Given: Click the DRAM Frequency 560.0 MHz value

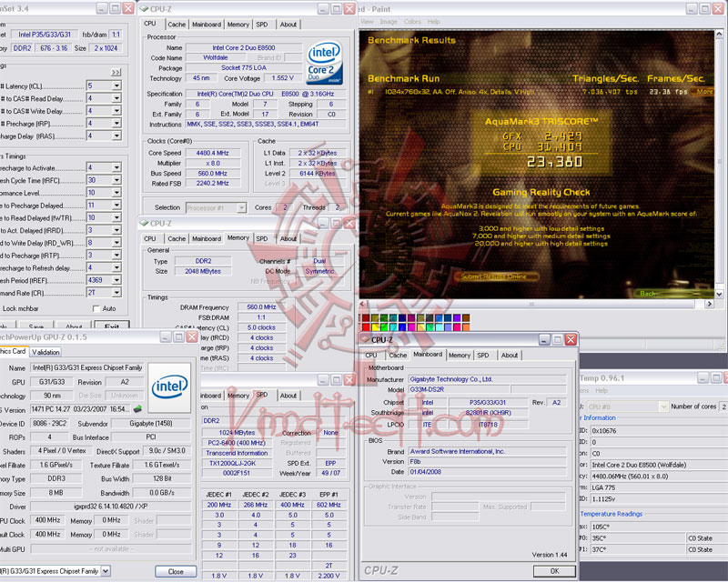Looking at the screenshot, I should [261, 306].
